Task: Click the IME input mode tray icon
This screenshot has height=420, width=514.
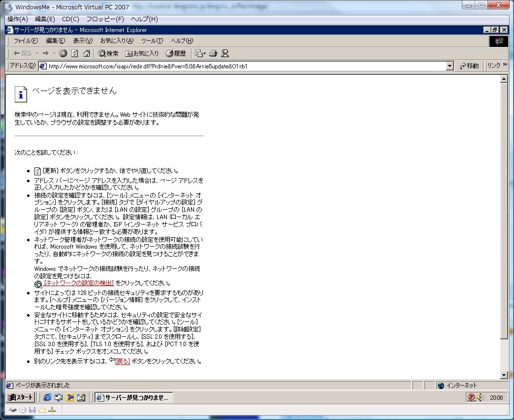Action: click(x=471, y=397)
